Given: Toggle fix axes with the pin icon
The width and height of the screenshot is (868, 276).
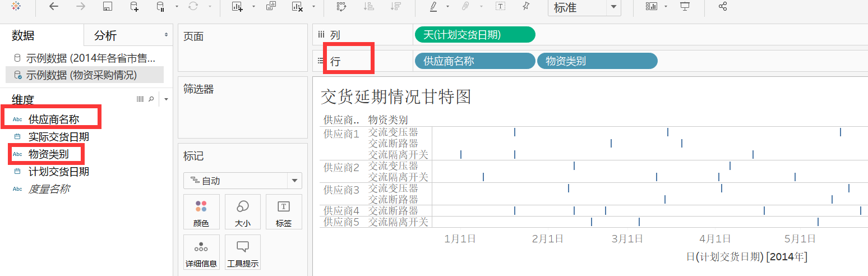Looking at the screenshot, I should [x=525, y=7].
